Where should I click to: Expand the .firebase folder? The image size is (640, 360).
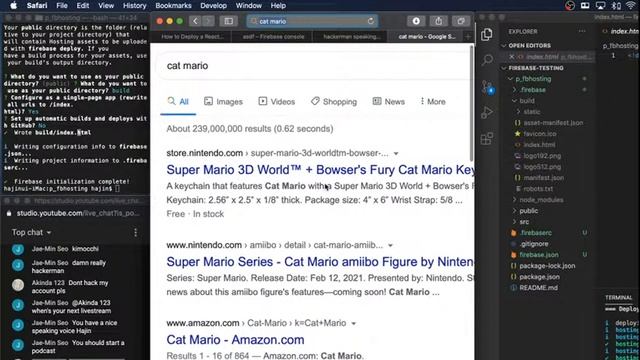515,90
